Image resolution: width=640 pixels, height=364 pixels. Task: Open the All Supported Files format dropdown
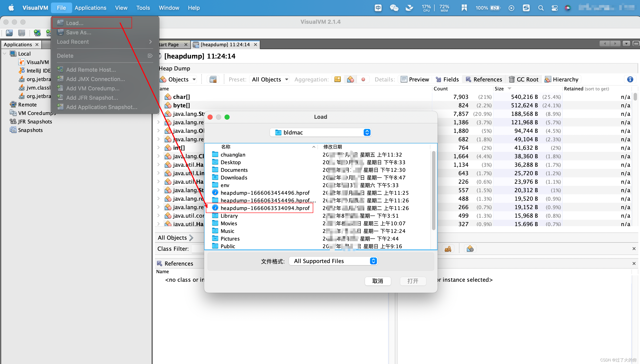333,261
